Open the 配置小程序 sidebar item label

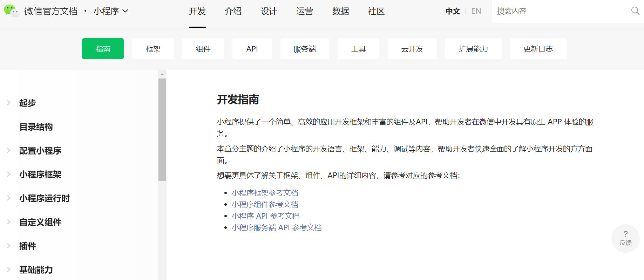click(40, 150)
